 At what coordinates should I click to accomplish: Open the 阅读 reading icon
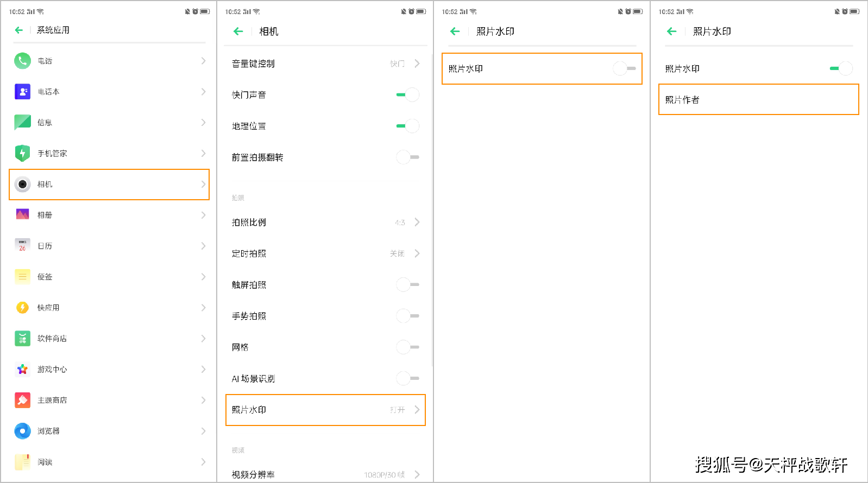[22, 462]
